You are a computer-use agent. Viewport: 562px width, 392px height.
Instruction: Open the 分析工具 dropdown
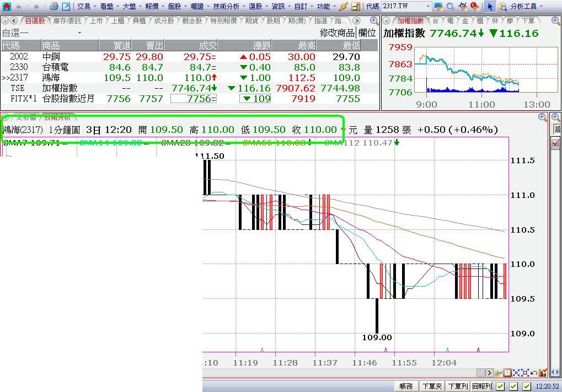526,7
